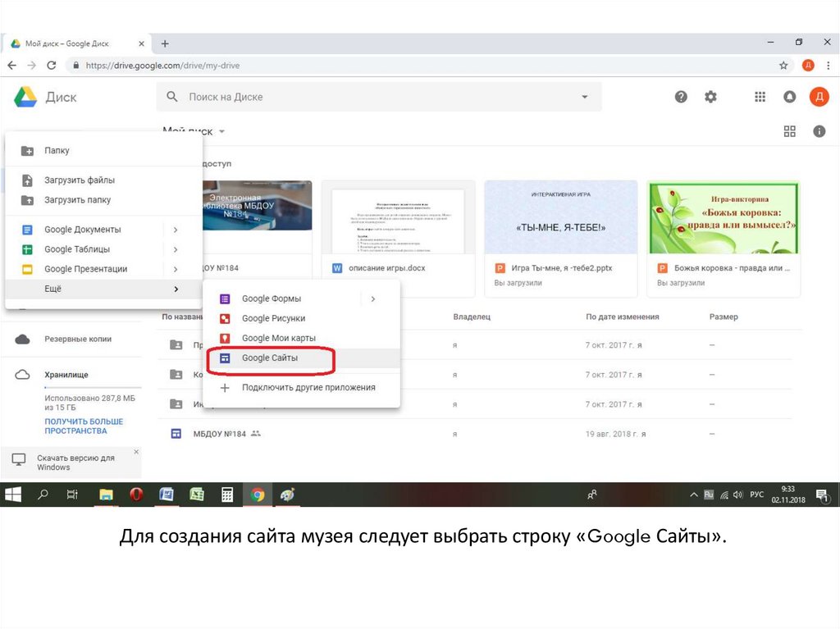Open Drive settings gear icon
Screen dimensions: 840x629
[x=710, y=97]
